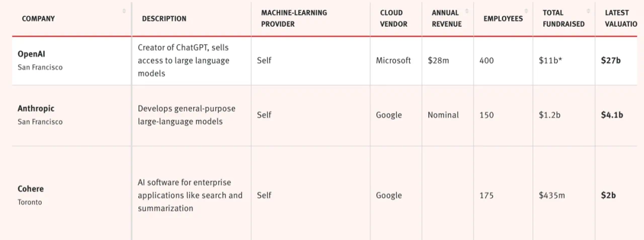This screenshot has height=240, width=644.
Task: Select Anthropic's $4.1b valuation figure
Action: [x=612, y=115]
